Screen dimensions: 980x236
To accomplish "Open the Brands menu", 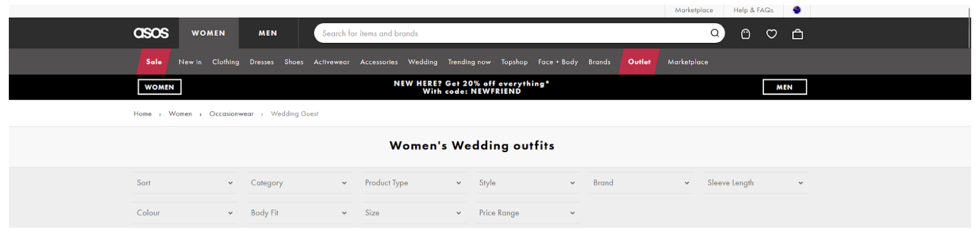I will (599, 62).
